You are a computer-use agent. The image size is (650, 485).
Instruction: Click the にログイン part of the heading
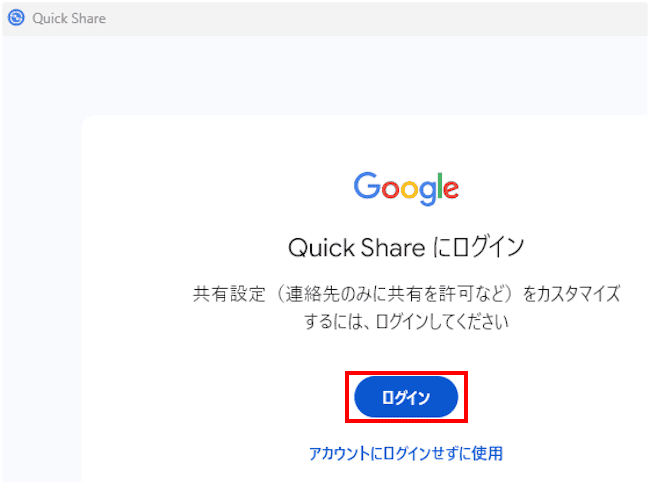click(478, 247)
